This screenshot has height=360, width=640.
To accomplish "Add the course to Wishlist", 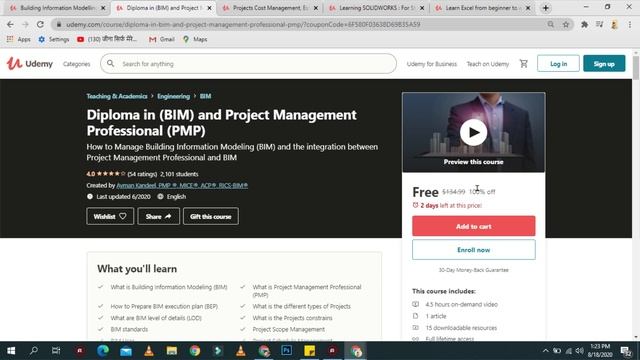I will [110, 216].
